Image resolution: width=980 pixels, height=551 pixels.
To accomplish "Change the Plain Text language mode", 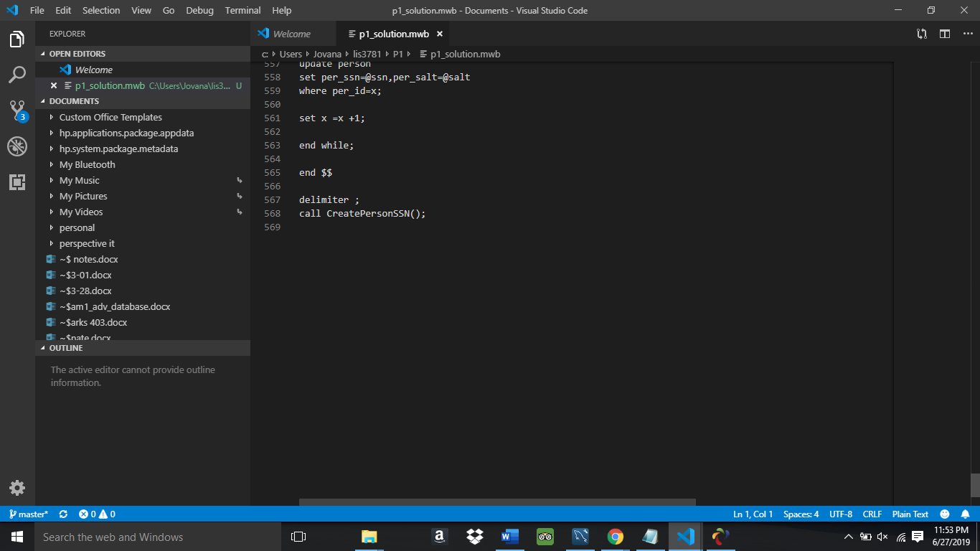I will (x=910, y=514).
